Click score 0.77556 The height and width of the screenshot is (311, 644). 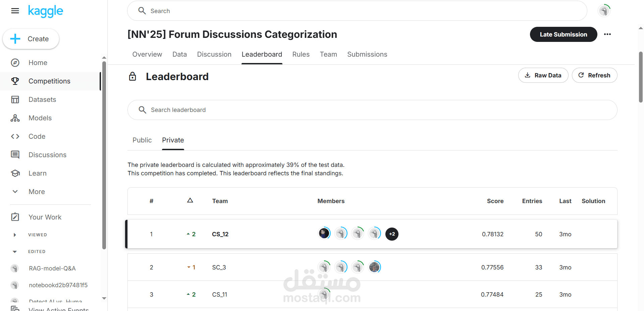[492, 267]
